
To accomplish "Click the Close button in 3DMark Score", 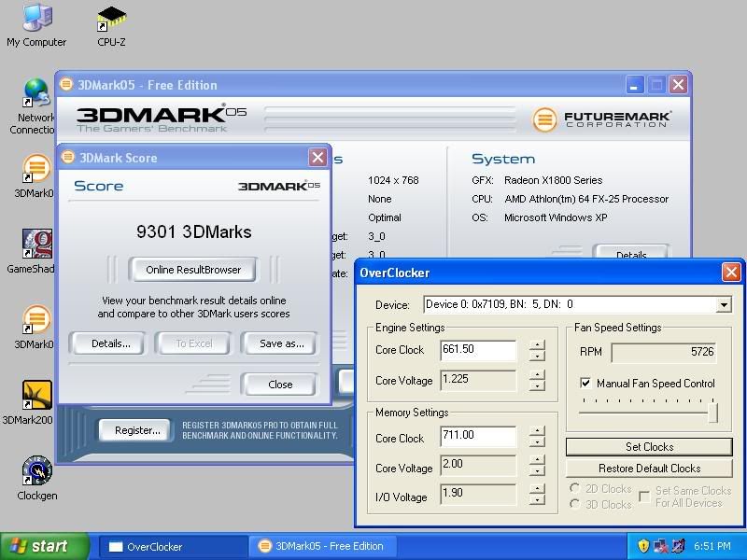I will 279,385.
